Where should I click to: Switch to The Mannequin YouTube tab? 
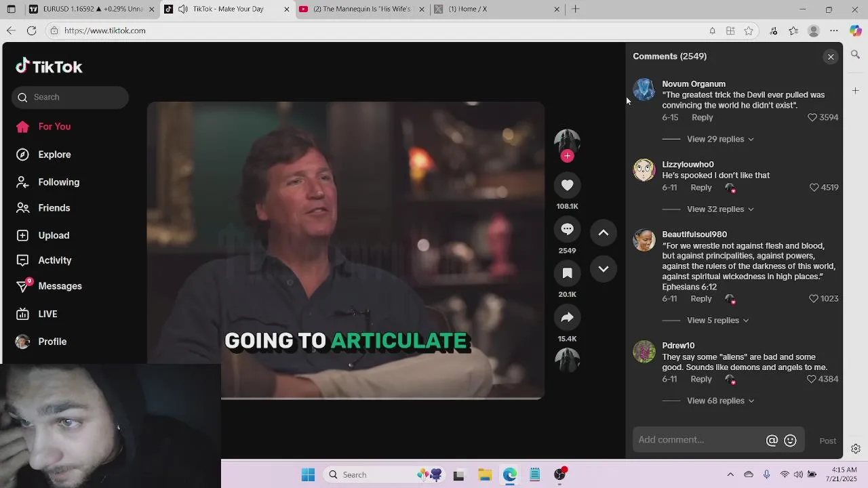tap(363, 9)
